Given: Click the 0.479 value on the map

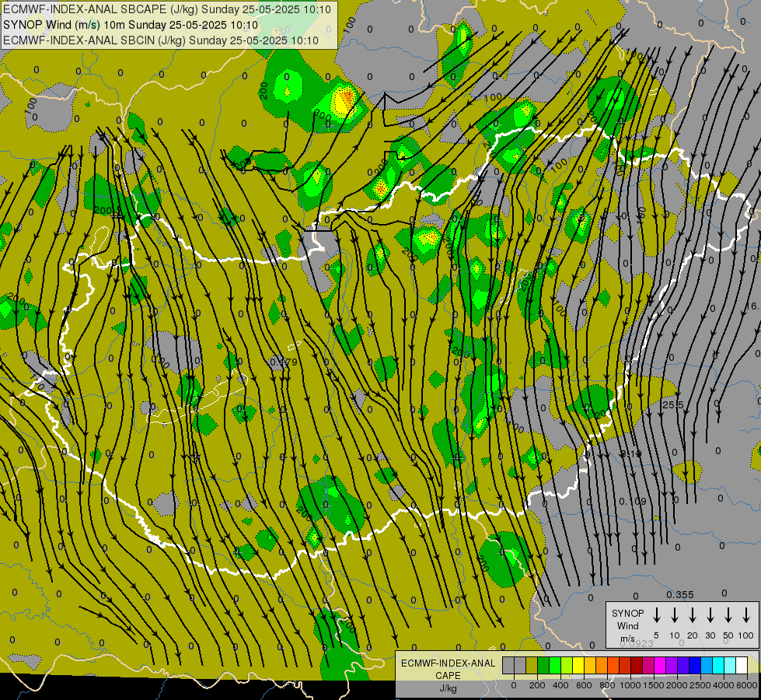Looking at the screenshot, I should (x=283, y=362).
